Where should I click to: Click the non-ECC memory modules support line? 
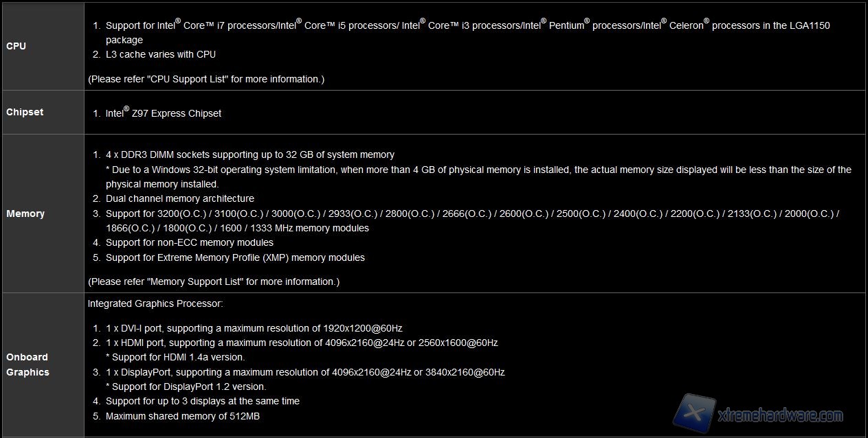coord(190,242)
